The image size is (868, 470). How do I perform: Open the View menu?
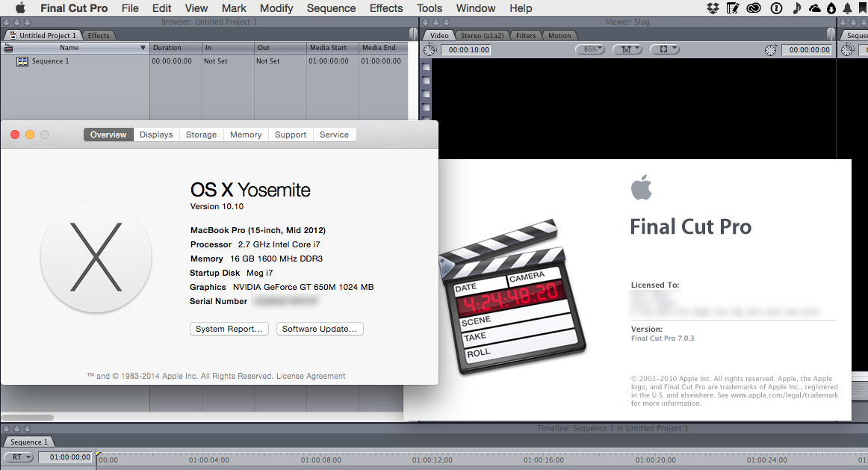point(196,8)
